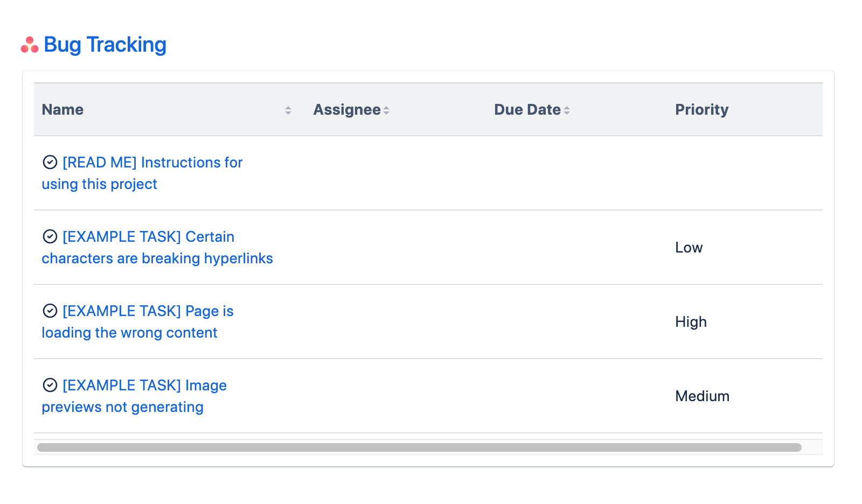Select the Assignee column header label
Screen dimensions: 862x504
(x=347, y=110)
